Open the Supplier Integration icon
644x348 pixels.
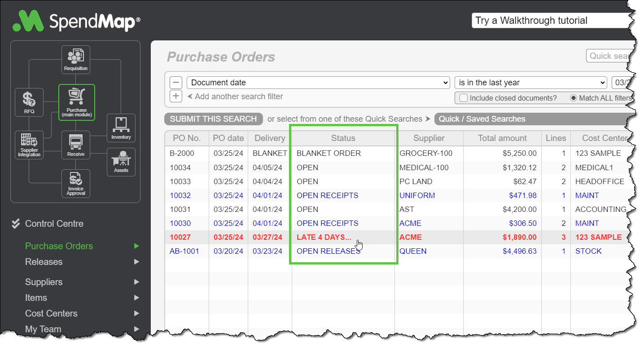pos(29,145)
